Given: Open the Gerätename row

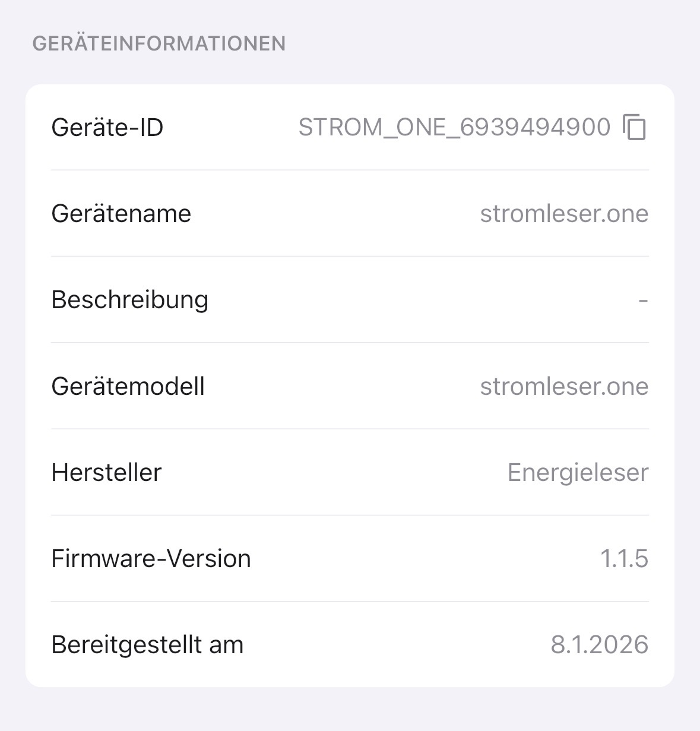Looking at the screenshot, I should coord(350,214).
